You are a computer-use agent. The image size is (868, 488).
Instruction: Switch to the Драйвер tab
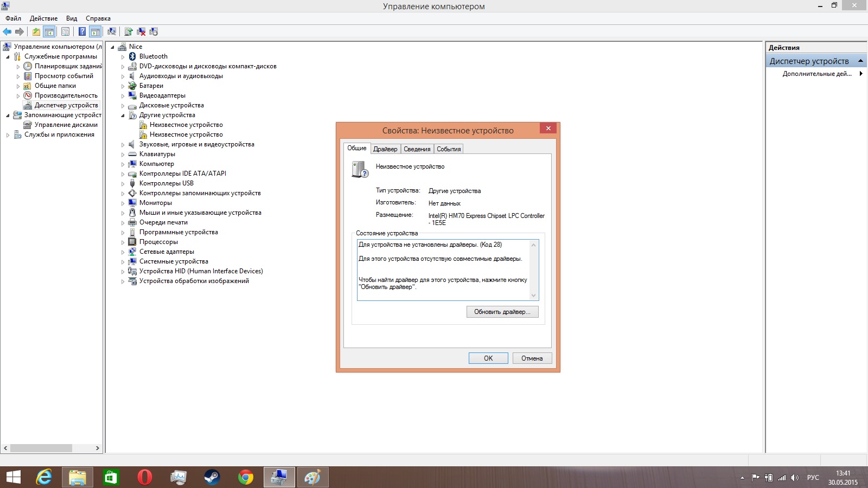385,149
